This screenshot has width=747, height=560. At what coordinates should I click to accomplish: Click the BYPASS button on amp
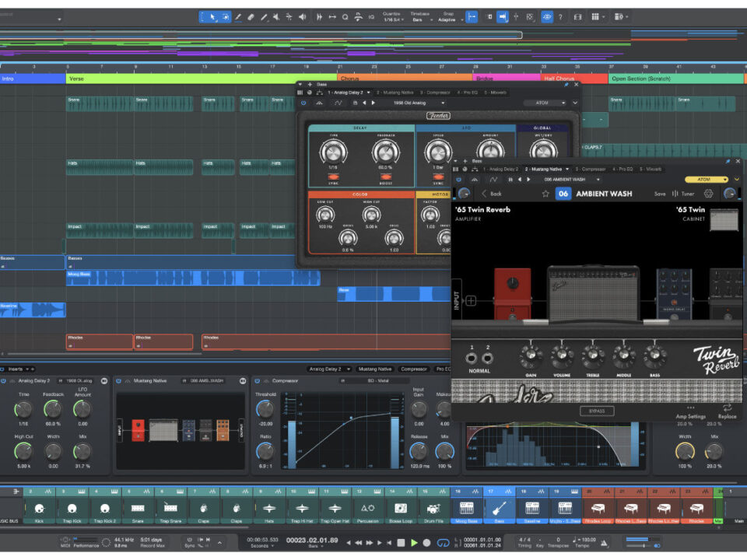(596, 411)
